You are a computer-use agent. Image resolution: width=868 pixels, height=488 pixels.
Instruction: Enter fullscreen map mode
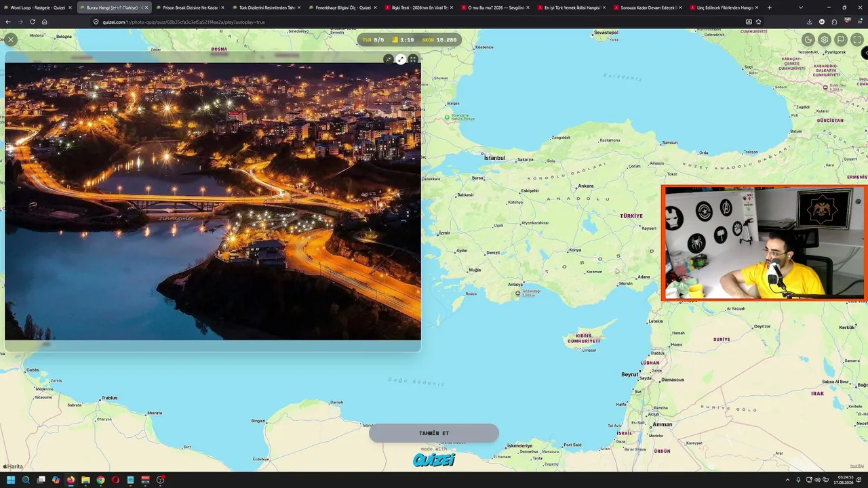pos(857,40)
